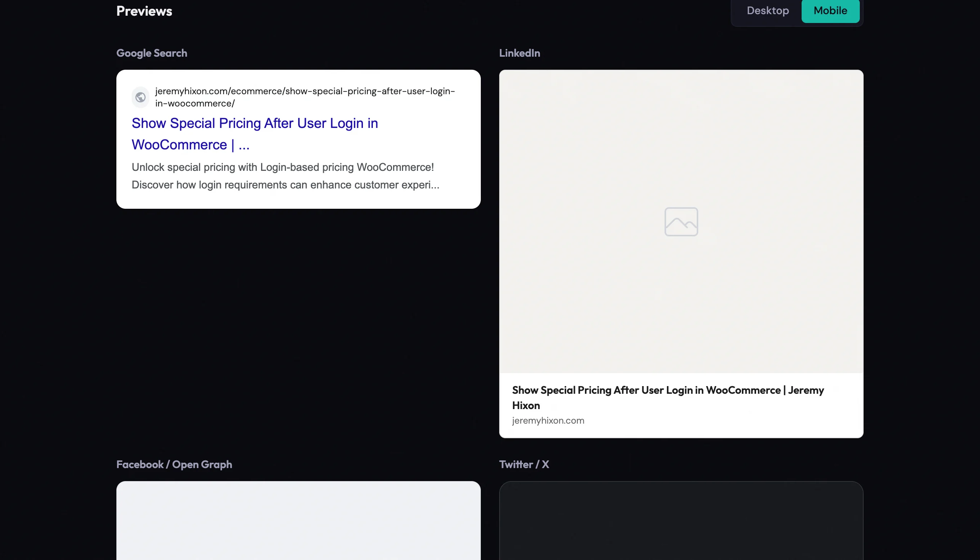The image size is (980, 560).
Task: Click the globe favicon in the Google Search preview
Action: pyautogui.click(x=140, y=97)
